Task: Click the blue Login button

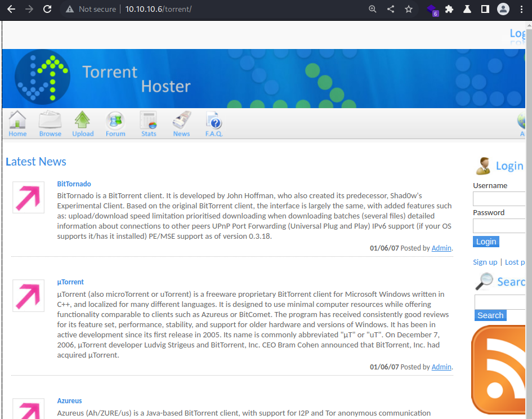Action: 486,242
